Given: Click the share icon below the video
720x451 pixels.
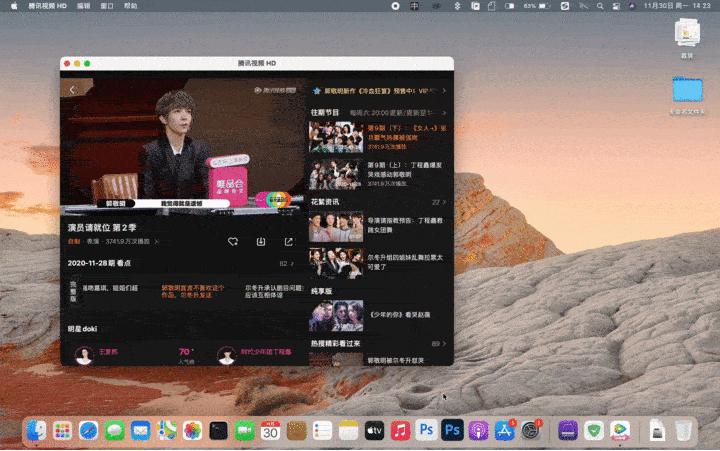Looking at the screenshot, I should [x=288, y=242].
